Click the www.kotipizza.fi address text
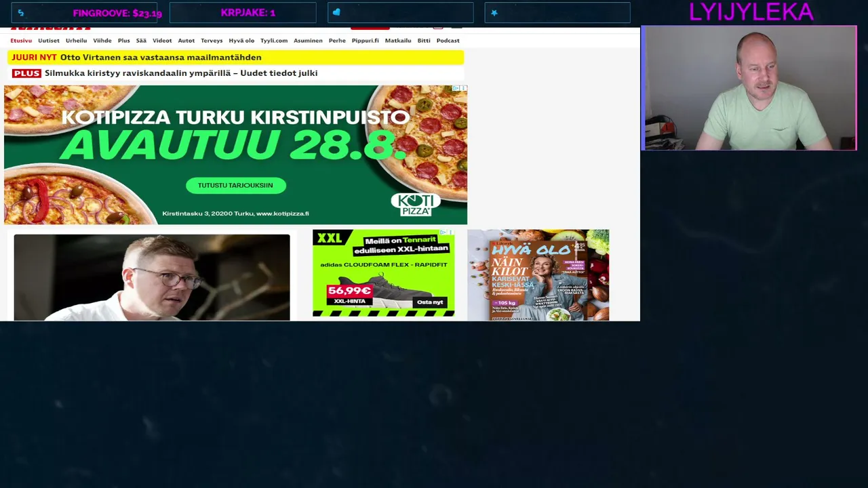The height and width of the screenshot is (488, 868). point(282,213)
